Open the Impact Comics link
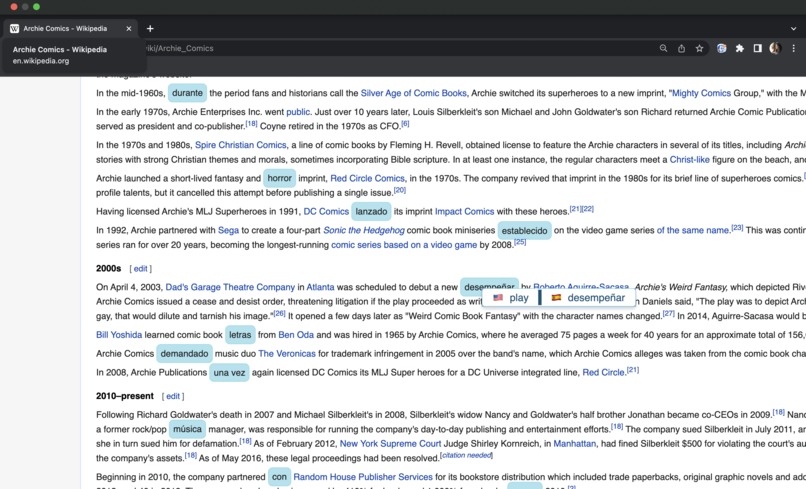 pos(464,211)
